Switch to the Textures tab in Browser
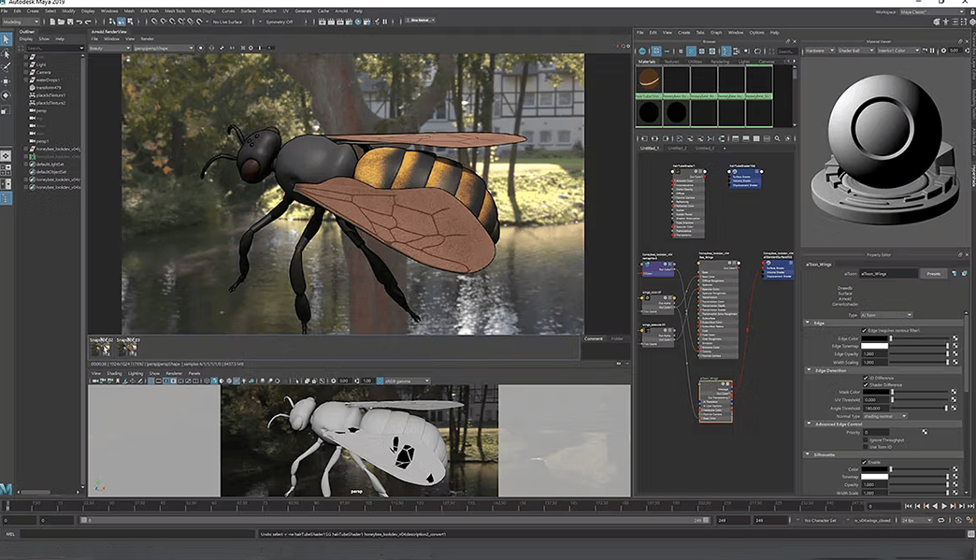The height and width of the screenshot is (560, 976). point(671,62)
